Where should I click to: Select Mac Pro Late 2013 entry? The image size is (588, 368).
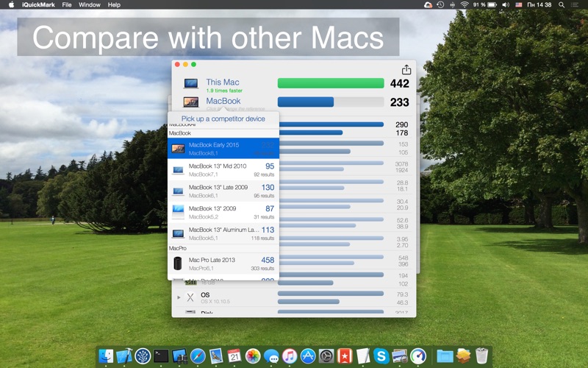coord(223,263)
